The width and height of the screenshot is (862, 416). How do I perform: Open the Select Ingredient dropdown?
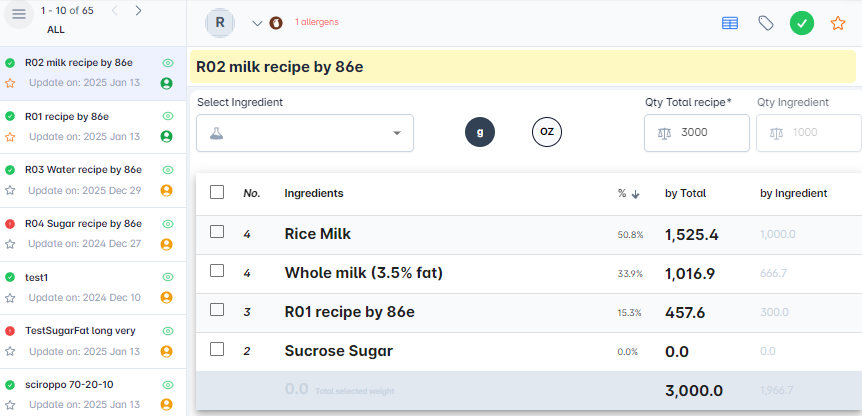(x=305, y=132)
